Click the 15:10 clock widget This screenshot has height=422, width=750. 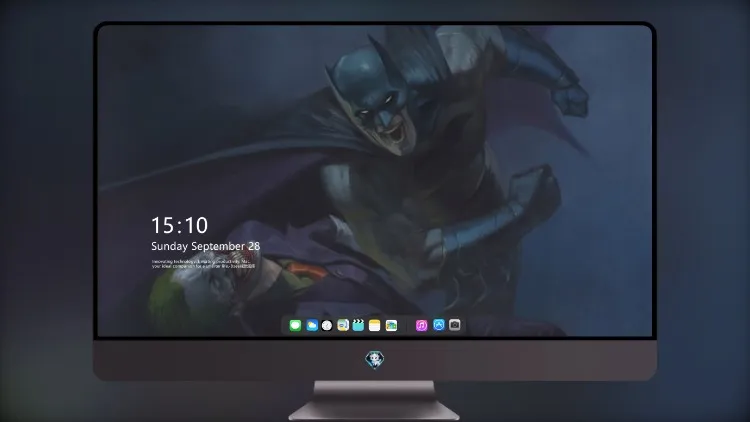pos(179,225)
